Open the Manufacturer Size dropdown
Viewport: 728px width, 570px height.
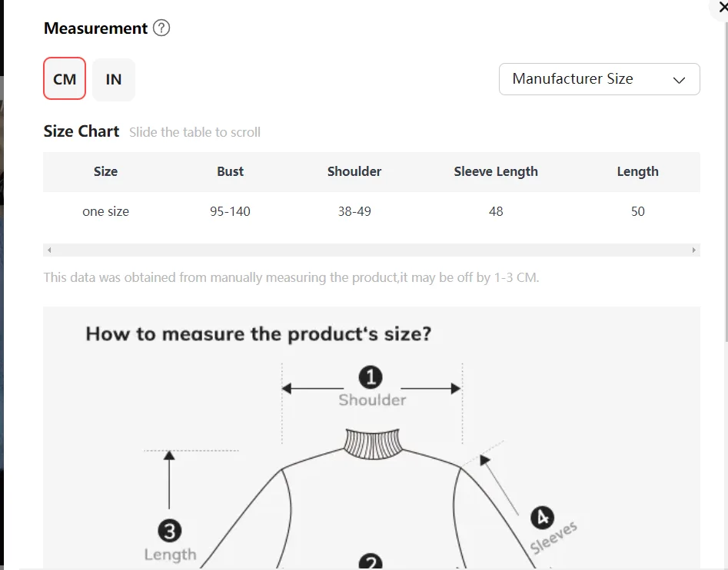pyautogui.click(x=599, y=79)
